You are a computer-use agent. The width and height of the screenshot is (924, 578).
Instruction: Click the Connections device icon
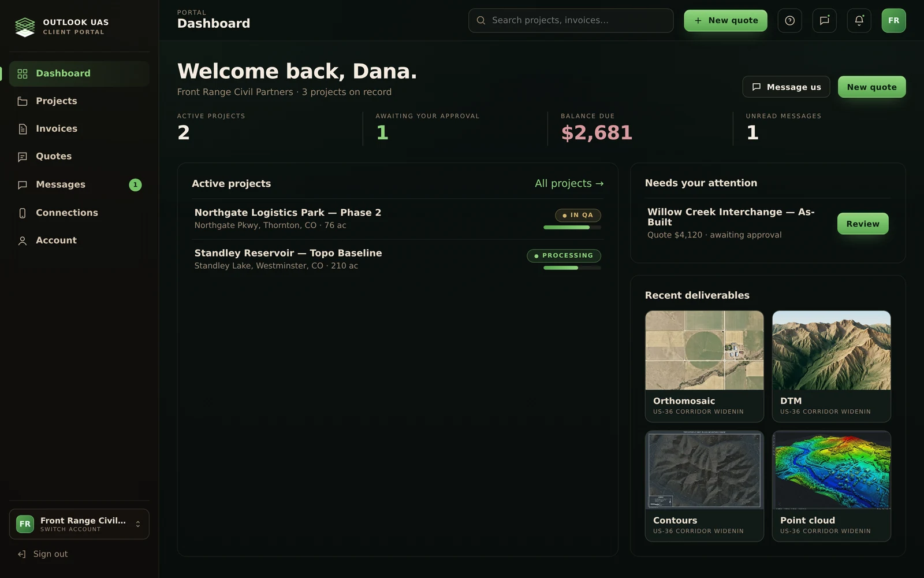point(23,213)
